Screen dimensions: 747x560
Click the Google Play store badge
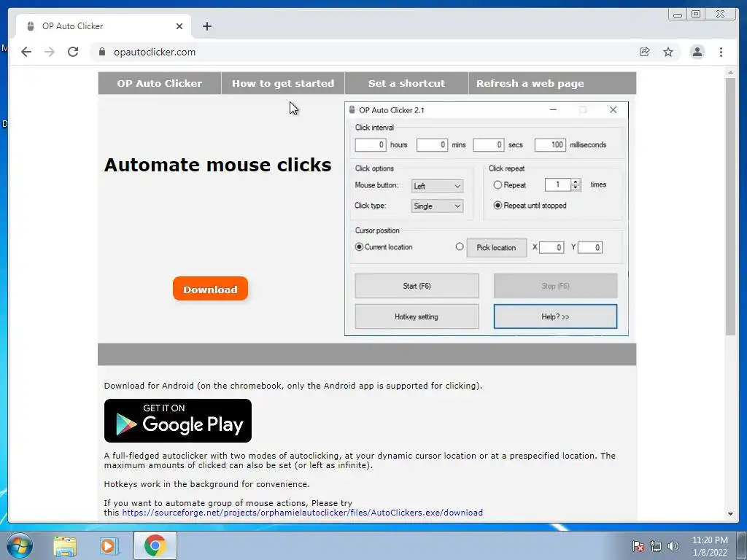[x=178, y=421]
